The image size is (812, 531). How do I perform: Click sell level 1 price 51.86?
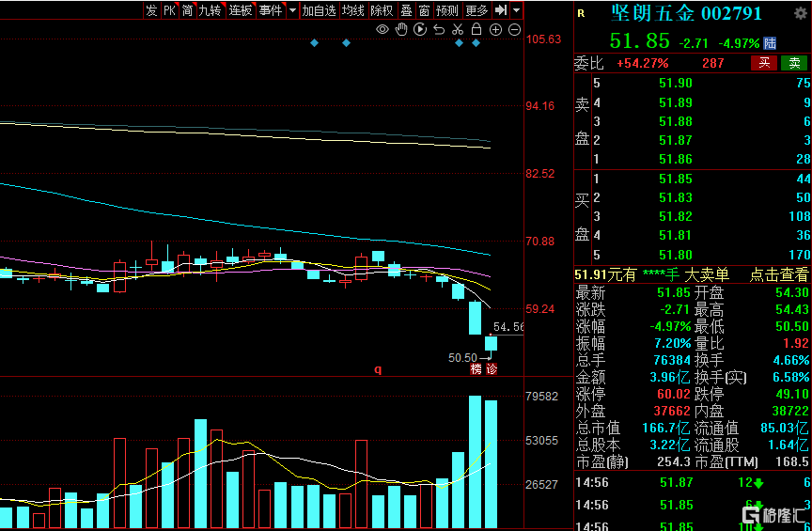pyautogui.click(x=676, y=160)
